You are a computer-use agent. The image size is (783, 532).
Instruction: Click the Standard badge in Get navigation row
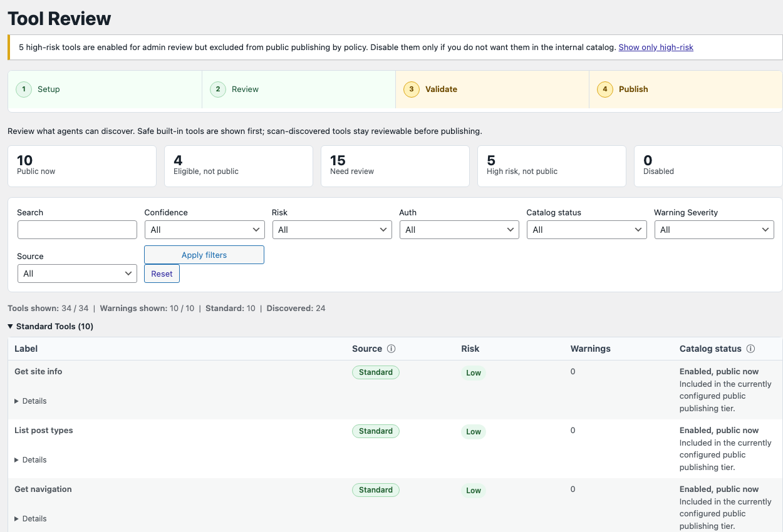click(x=376, y=490)
